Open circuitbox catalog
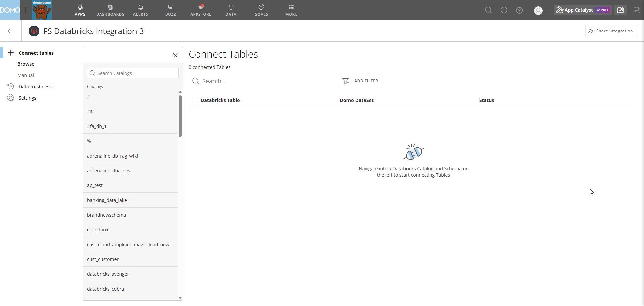The width and height of the screenshot is (644, 306). click(x=130, y=230)
